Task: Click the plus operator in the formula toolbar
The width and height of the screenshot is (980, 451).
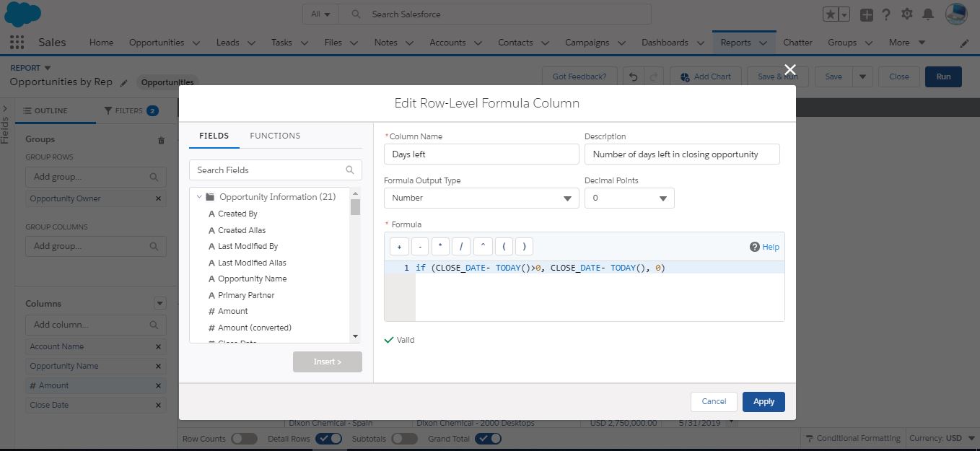Action: click(398, 246)
